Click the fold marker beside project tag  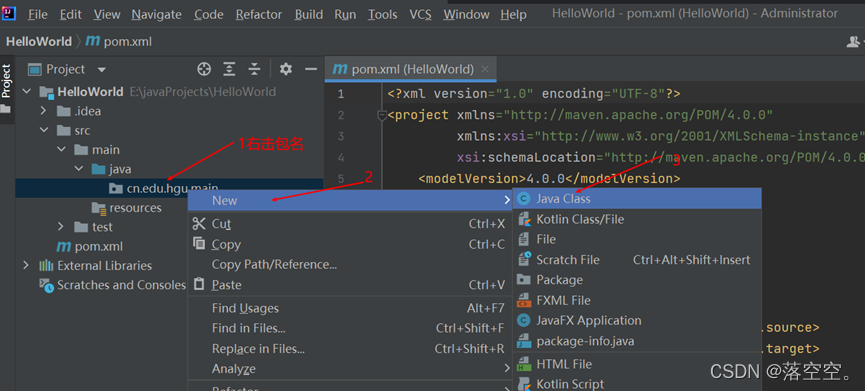tap(381, 115)
